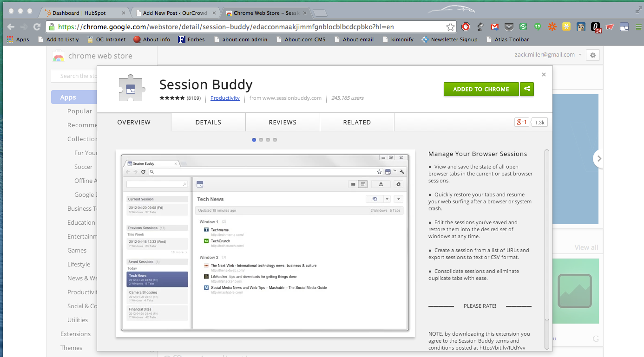The width and height of the screenshot is (644, 357).
Task: Click the chrome web store rainbow logo
Action: point(59,56)
